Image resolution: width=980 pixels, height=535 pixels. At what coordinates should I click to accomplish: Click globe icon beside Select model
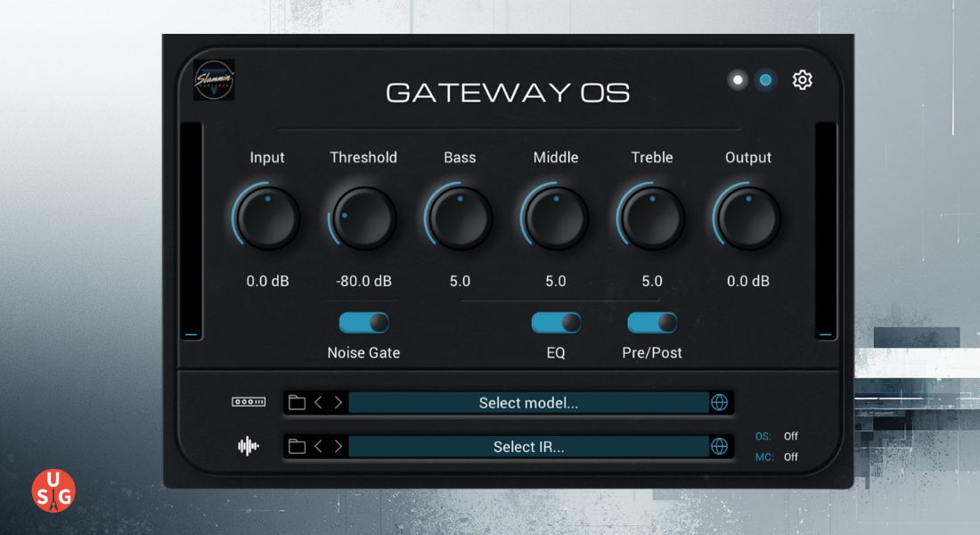719,402
